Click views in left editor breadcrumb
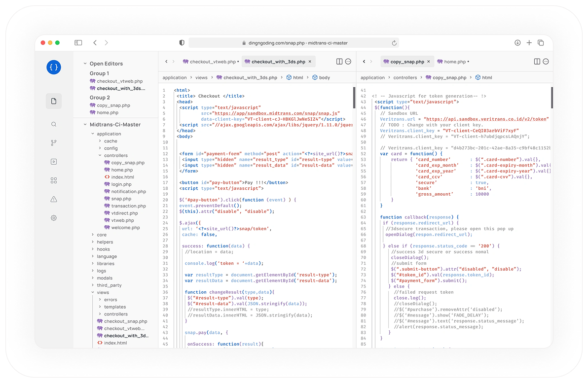The width and height of the screenshot is (588, 383). [x=201, y=77]
